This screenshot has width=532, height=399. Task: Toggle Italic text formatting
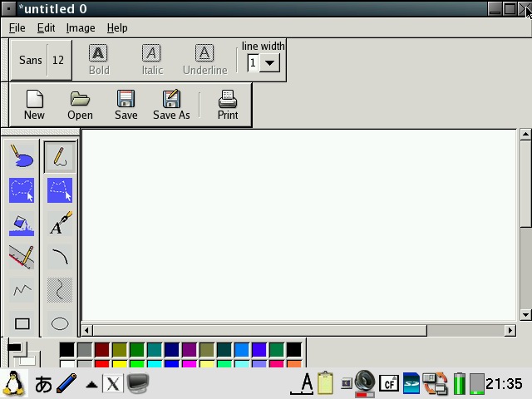tap(151, 61)
